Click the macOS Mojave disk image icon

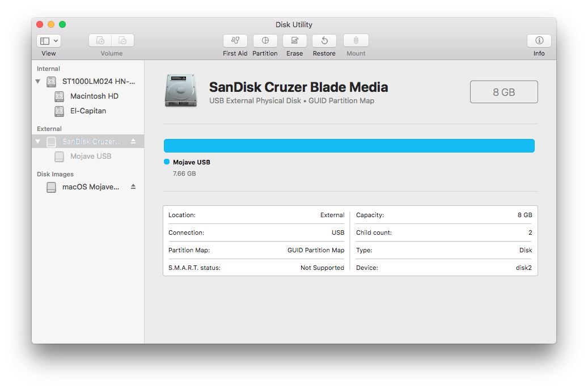point(52,187)
